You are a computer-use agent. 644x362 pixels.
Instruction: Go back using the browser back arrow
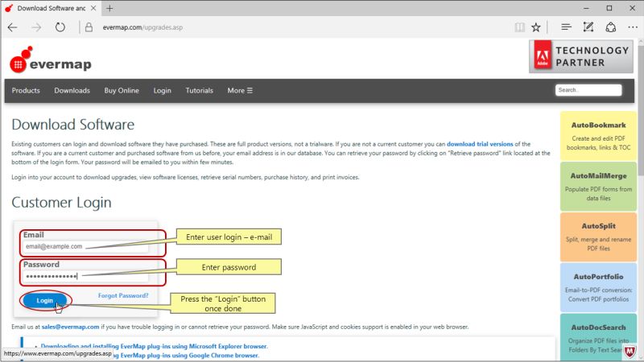point(13,27)
